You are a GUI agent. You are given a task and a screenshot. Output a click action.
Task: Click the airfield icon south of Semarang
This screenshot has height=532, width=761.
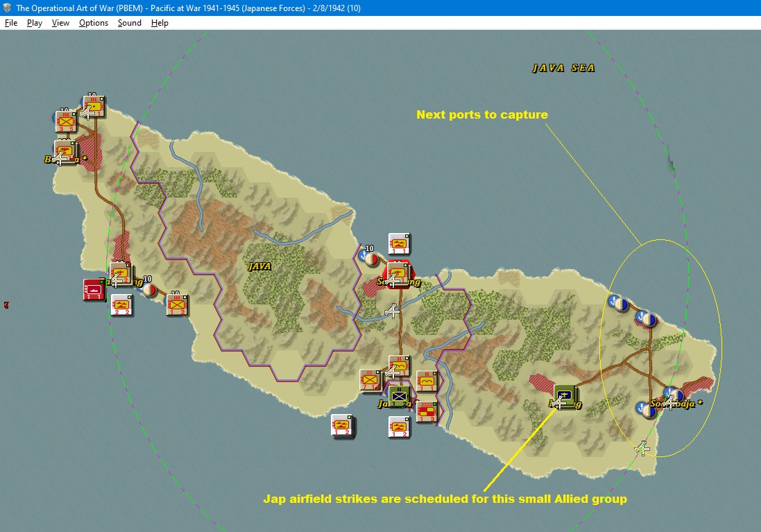coord(392,311)
